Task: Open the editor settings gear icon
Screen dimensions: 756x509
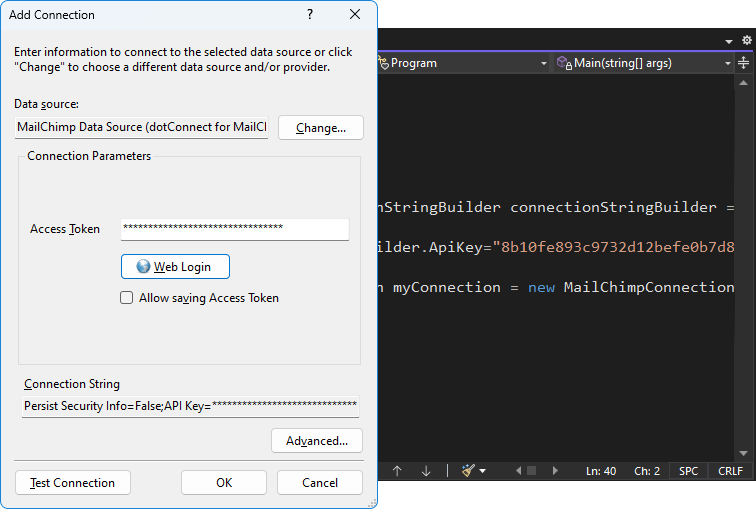Action: click(747, 40)
